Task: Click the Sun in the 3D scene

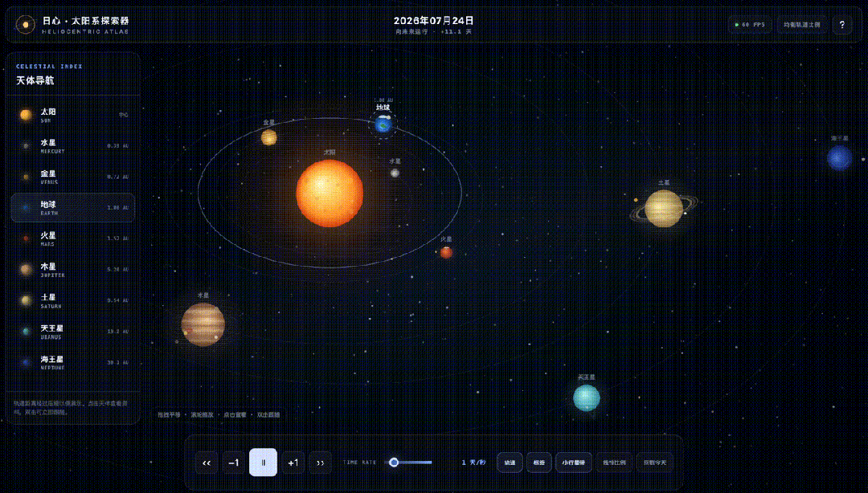Action: click(330, 194)
